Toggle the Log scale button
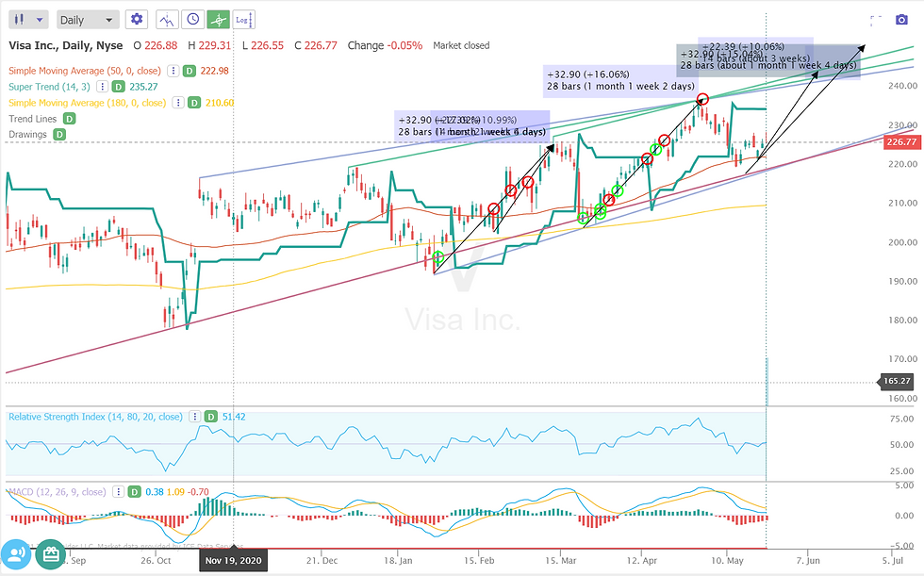Image resolution: width=924 pixels, height=576 pixels. (x=243, y=20)
